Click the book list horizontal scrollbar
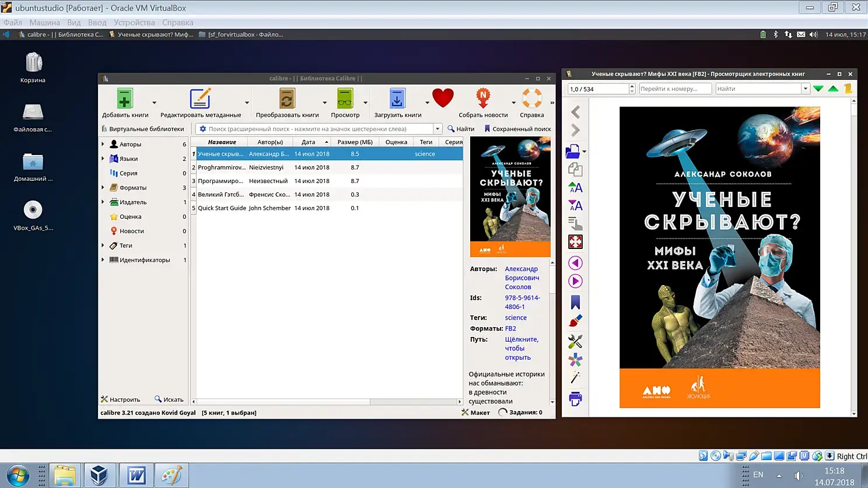The height and width of the screenshot is (488, 868). 327,402
